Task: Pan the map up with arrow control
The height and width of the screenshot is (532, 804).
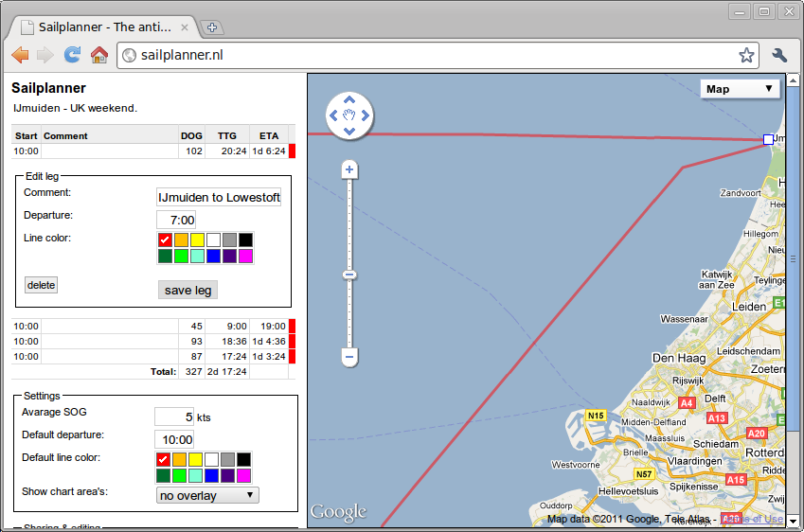Action: tap(349, 99)
